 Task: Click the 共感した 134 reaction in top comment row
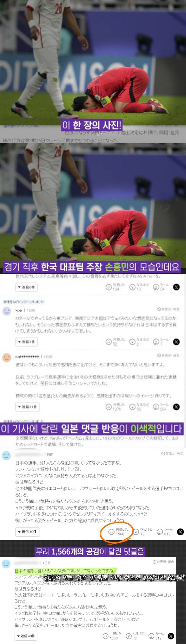pos(115,287)
